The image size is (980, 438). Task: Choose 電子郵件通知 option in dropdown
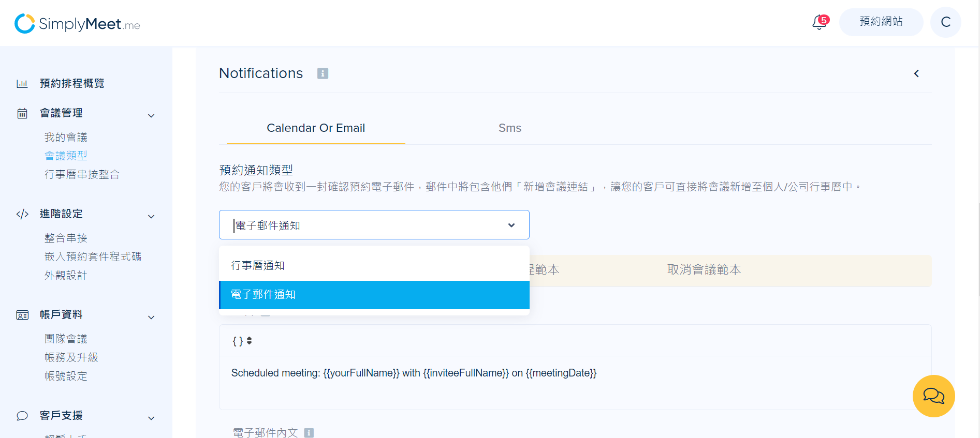(374, 295)
